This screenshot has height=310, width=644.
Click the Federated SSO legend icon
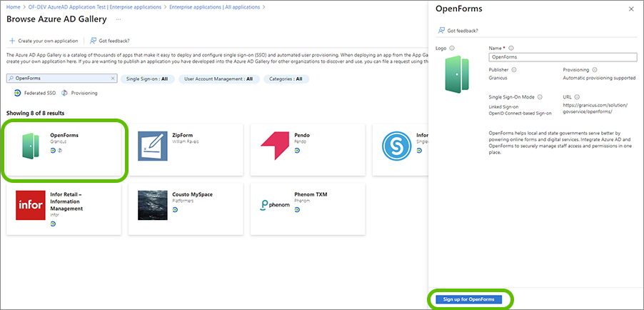[17, 93]
